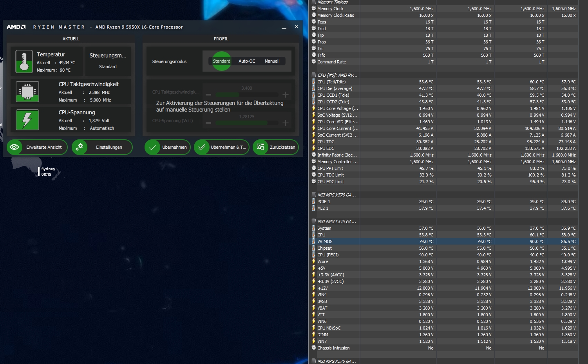588x364 pixels.
Task: Select the VBAT voltage row
Action: tap(445, 308)
